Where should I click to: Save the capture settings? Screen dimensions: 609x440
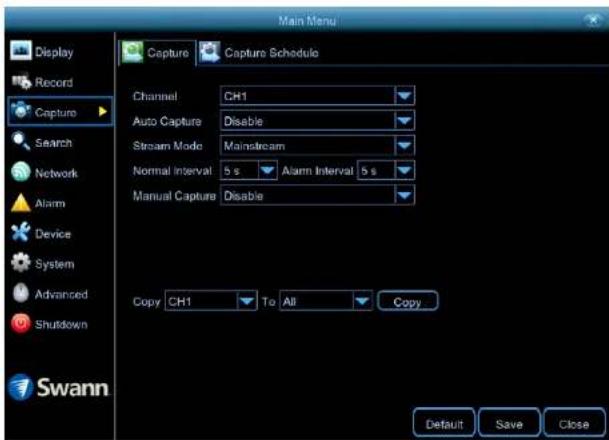pos(509,423)
